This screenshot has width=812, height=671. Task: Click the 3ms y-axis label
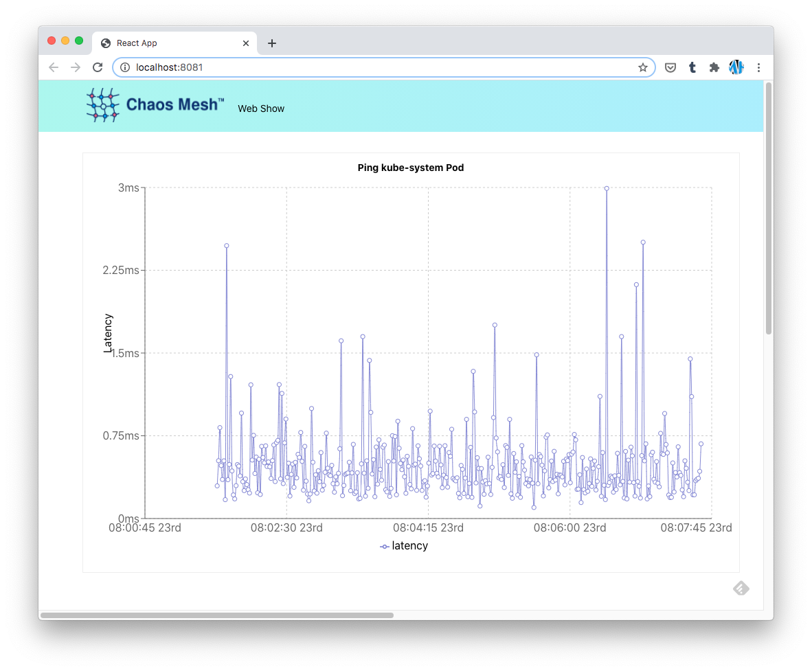(x=128, y=188)
